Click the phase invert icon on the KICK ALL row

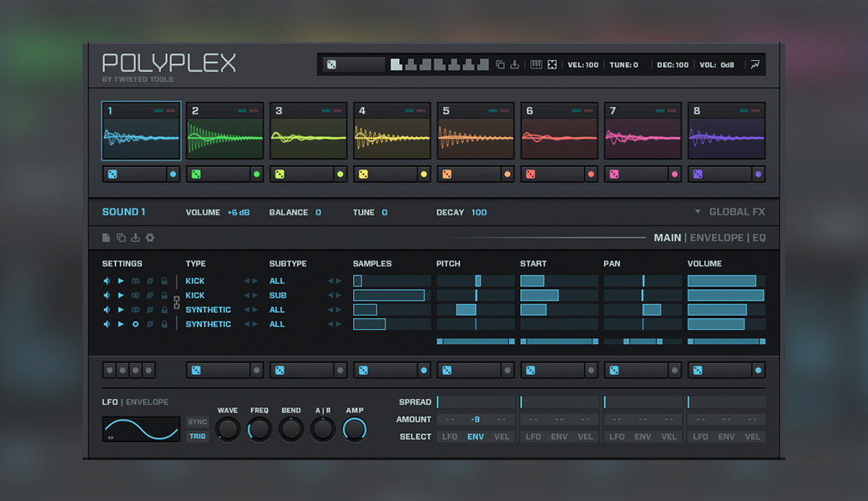150,281
